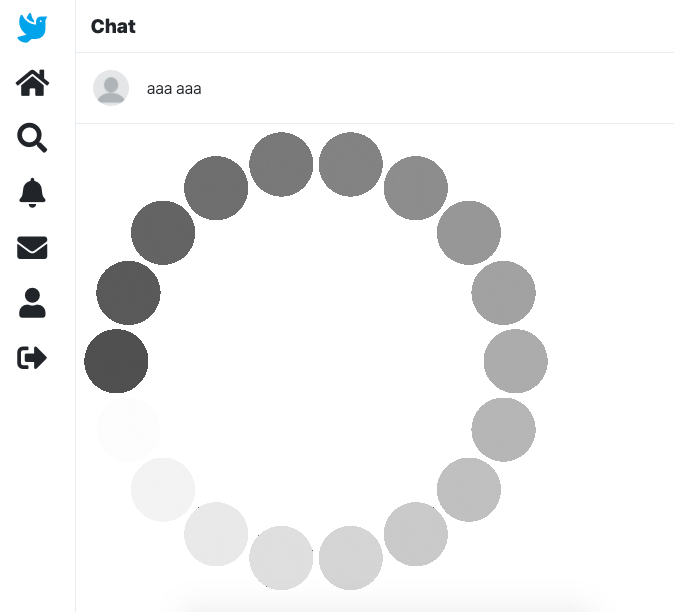Open the conversation named aaa aaa
This screenshot has height=612, width=674.
point(375,88)
